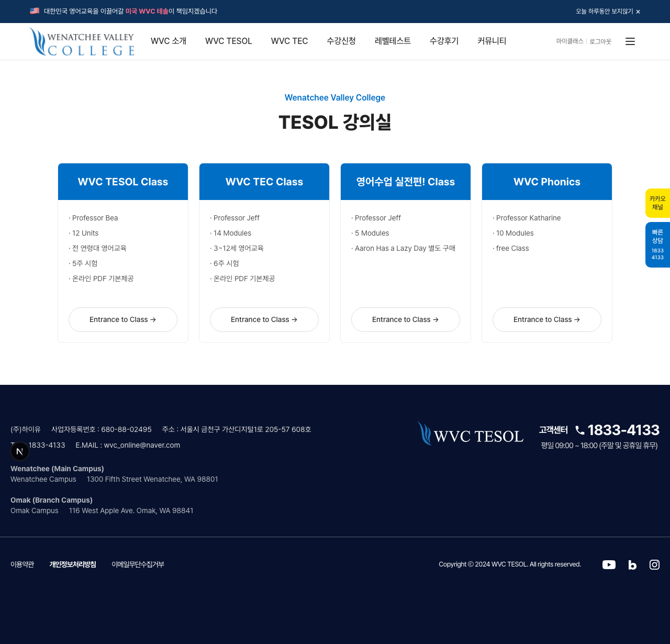Screen dimensions: 670x644
Task: Click Aaron Has a Lazy Day 별도 구매
Action: click(404, 248)
